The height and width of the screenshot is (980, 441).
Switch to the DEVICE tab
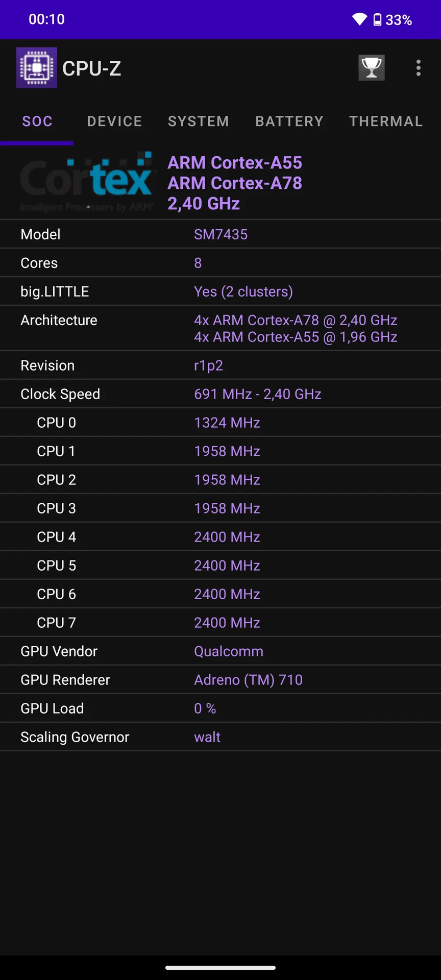tap(115, 121)
